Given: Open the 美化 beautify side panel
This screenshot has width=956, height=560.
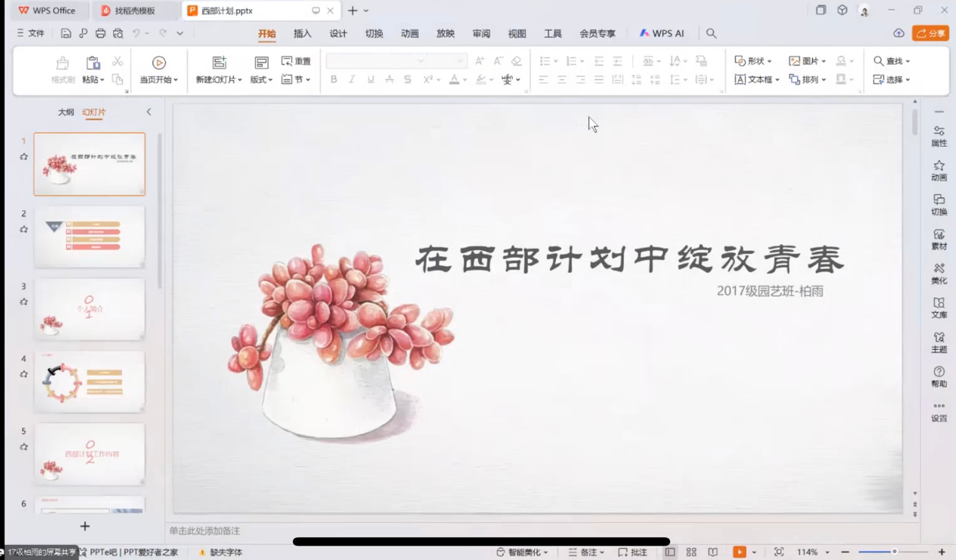Looking at the screenshot, I should coord(939,272).
